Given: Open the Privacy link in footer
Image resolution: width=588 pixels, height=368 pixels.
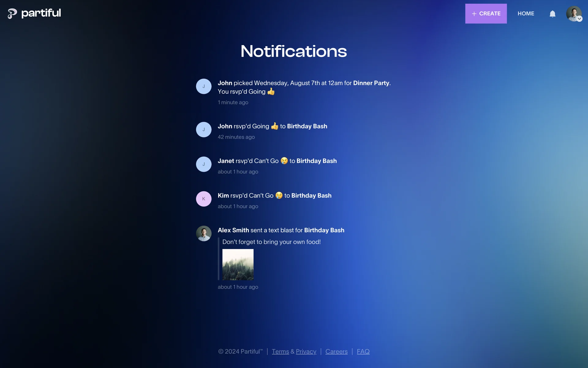Looking at the screenshot, I should pyautogui.click(x=306, y=351).
